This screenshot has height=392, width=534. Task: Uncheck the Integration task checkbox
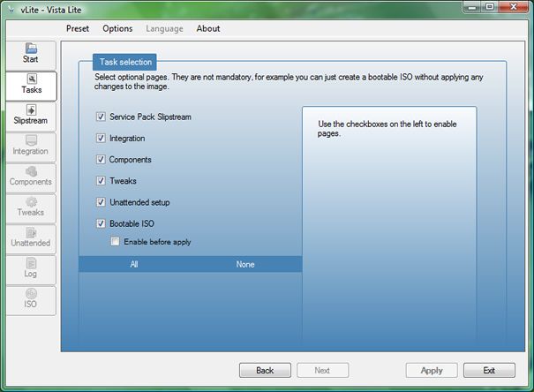click(x=101, y=138)
